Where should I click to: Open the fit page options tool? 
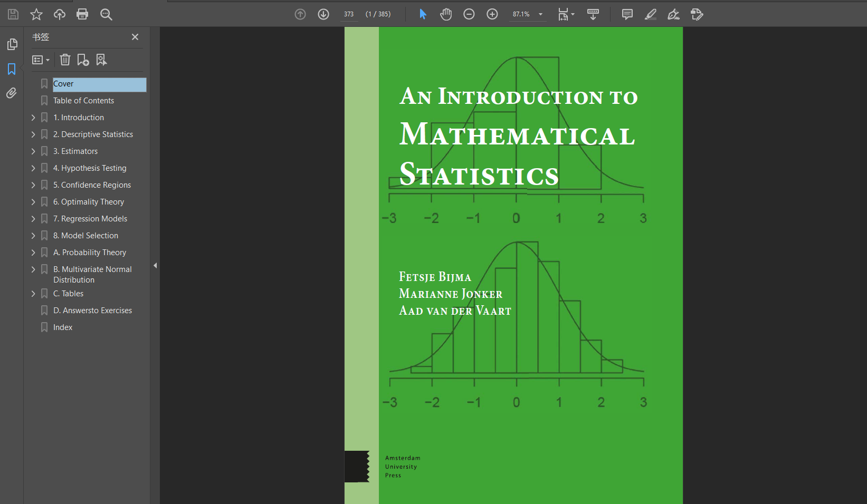566,14
